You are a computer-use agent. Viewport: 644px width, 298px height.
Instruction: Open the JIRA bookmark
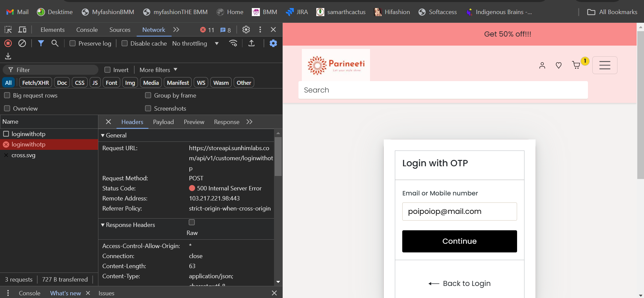(x=297, y=12)
